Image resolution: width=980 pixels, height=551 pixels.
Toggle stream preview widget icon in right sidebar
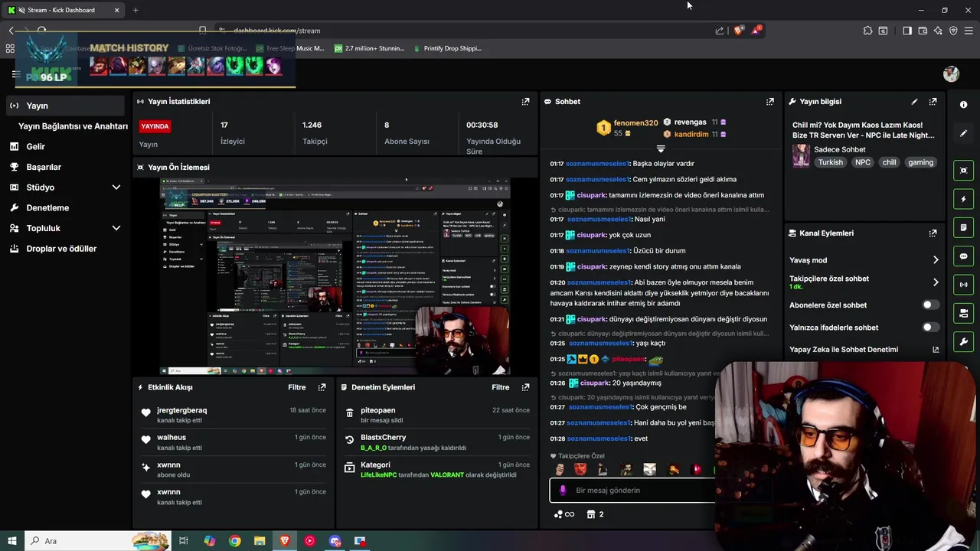[963, 170]
